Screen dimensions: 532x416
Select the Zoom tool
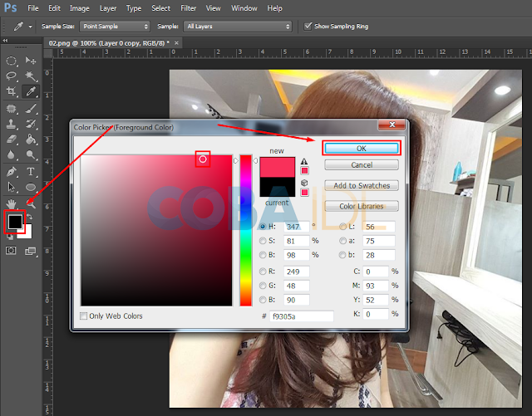31,204
